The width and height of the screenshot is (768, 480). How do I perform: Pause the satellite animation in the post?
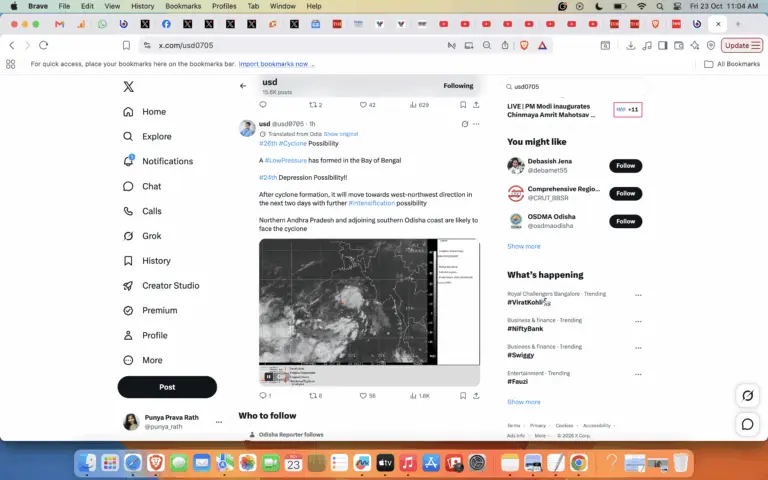click(x=268, y=377)
